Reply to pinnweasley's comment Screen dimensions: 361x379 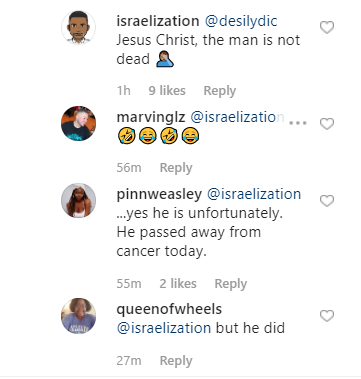click(x=231, y=284)
